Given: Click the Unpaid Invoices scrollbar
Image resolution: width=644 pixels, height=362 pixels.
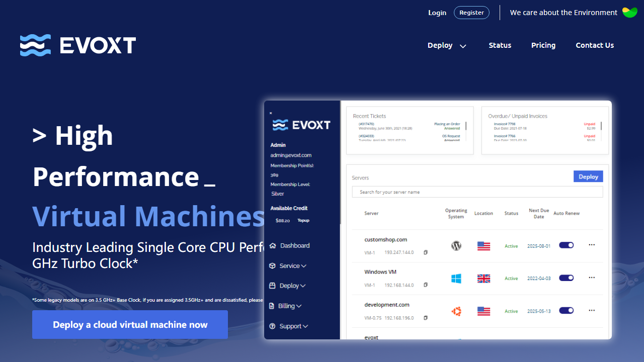Looking at the screenshot, I should pos(601,130).
